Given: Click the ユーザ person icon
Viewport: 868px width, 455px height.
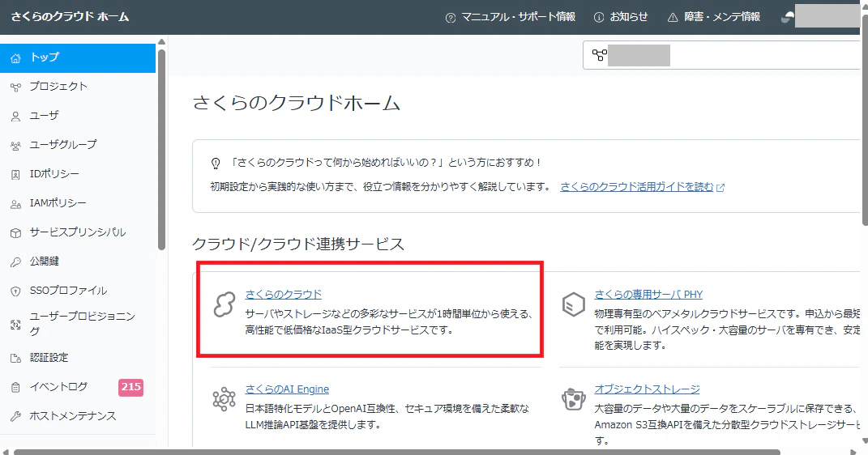Looking at the screenshot, I should [x=15, y=117].
